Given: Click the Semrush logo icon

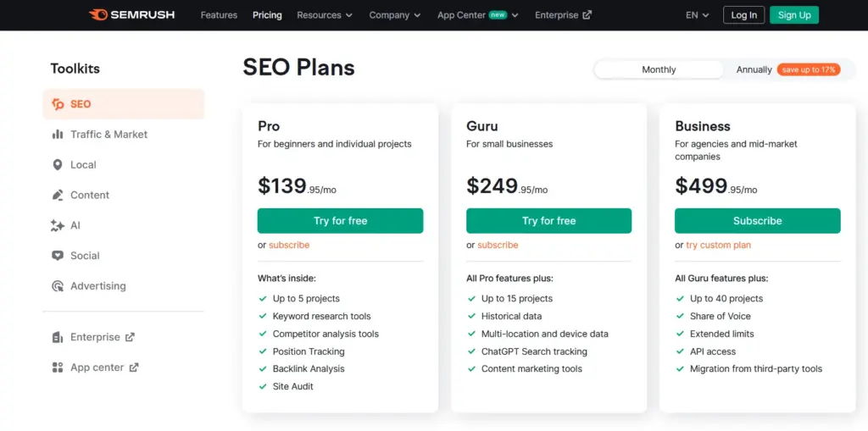Looking at the screenshot, I should coord(98,15).
